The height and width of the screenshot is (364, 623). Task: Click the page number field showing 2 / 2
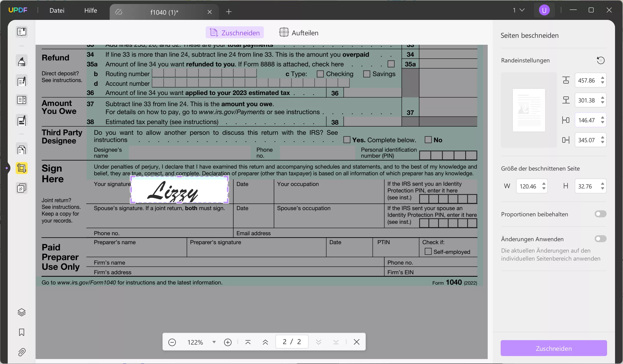tap(291, 342)
